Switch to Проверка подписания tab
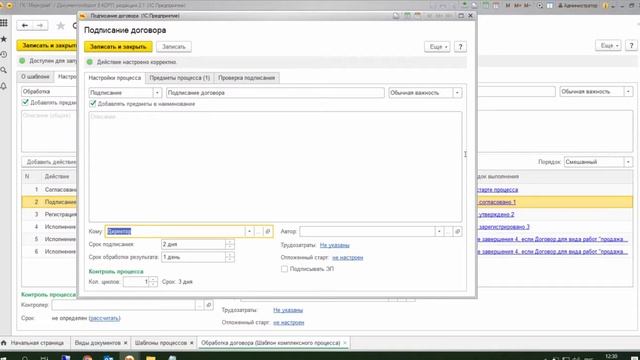The image size is (640, 360). [247, 78]
